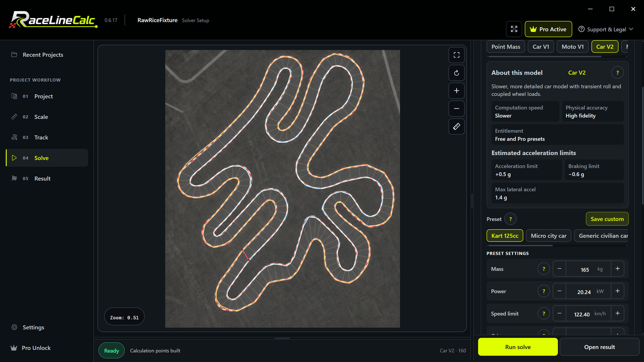
Task: Click the reset rotation icon on map
Action: tap(457, 73)
